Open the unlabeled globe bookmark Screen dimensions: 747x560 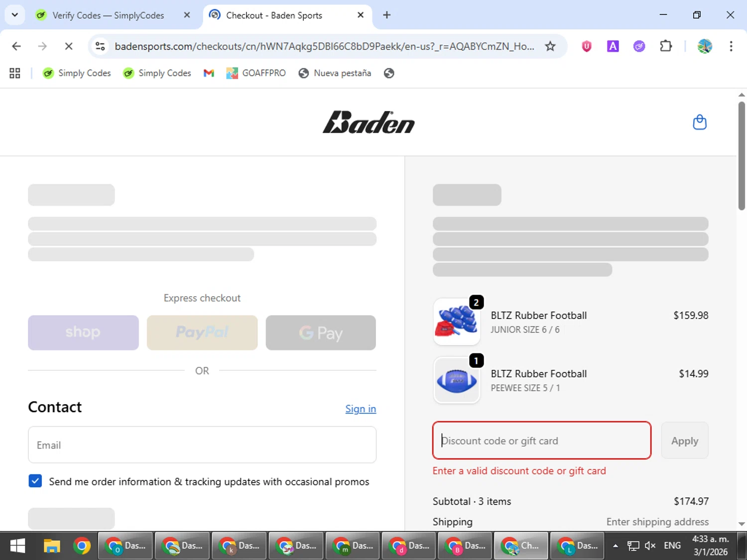tap(389, 73)
